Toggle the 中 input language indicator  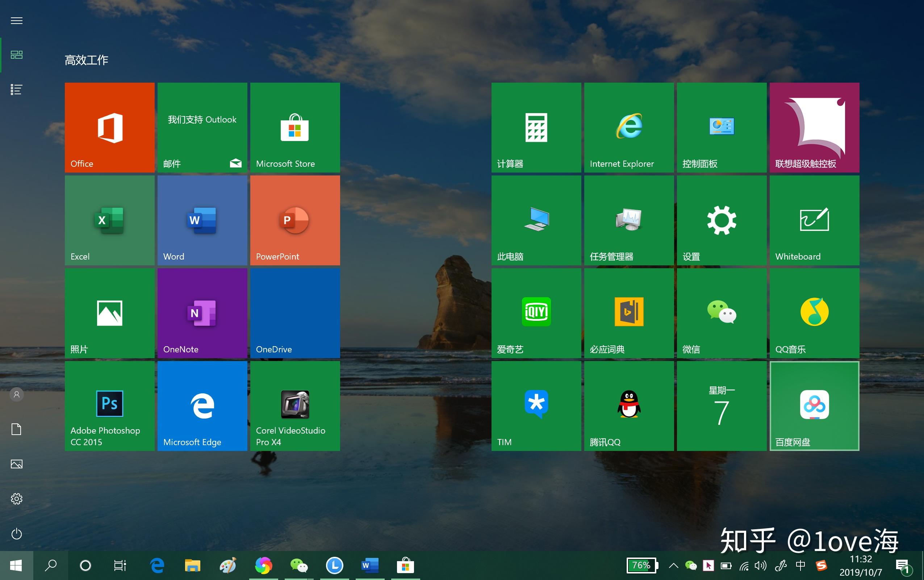pos(800,565)
